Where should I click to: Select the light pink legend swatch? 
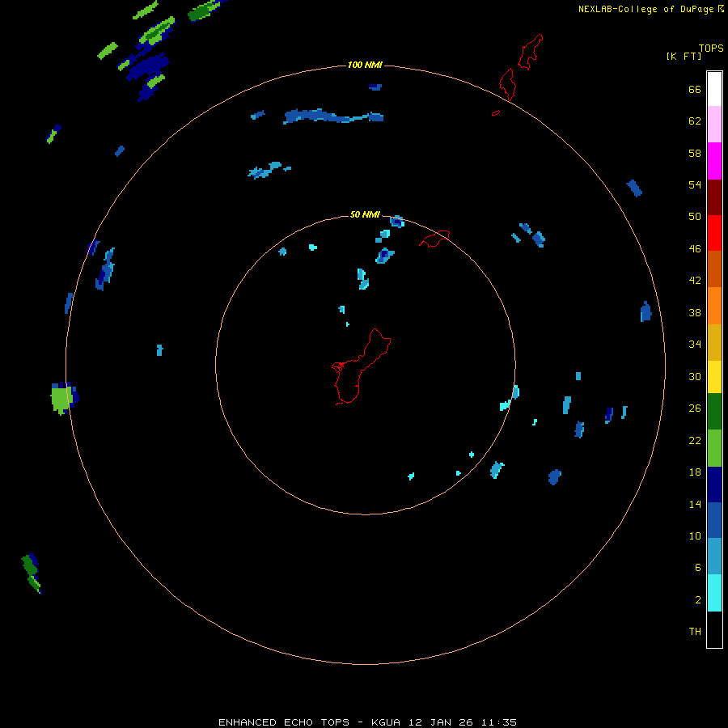[x=714, y=125]
